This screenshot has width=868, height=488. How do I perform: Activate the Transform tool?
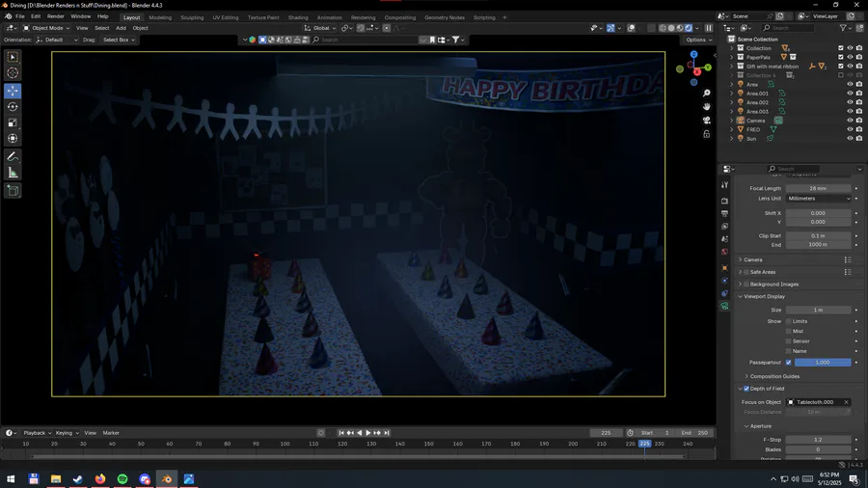click(x=13, y=138)
